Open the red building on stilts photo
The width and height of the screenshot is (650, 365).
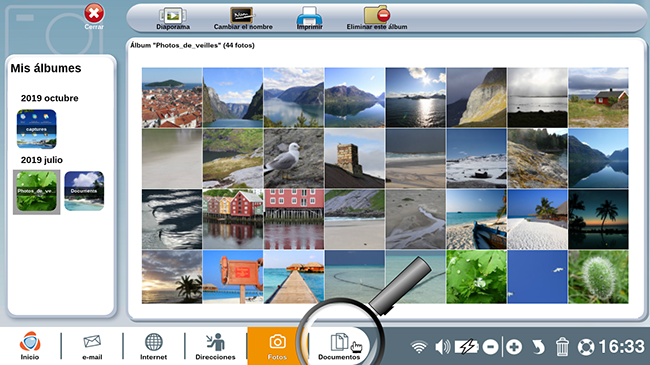293,219
